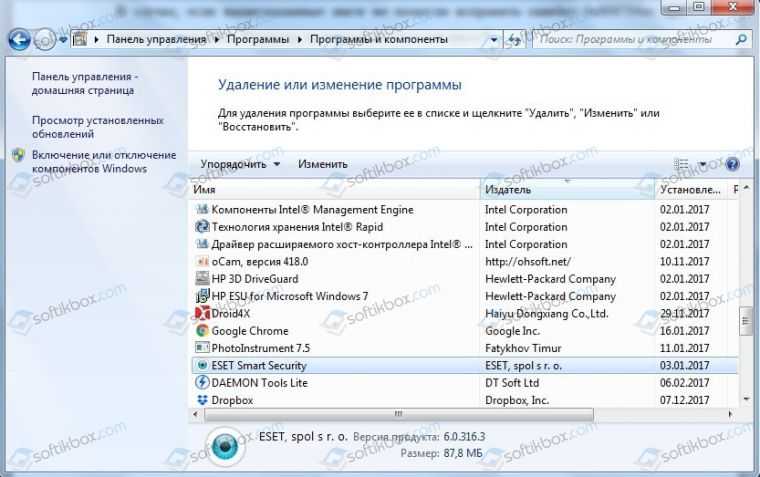The image size is (760, 477).
Task: Expand the arrow after 'Панель управления' breadcrumb
Action: point(217,40)
